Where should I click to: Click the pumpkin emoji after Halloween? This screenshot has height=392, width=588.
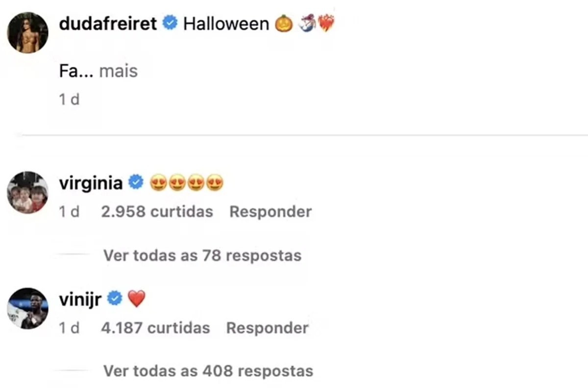click(x=284, y=24)
